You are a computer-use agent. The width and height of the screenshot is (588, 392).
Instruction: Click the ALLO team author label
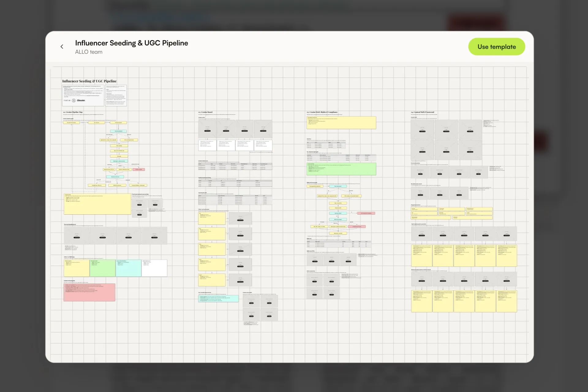[89, 52]
